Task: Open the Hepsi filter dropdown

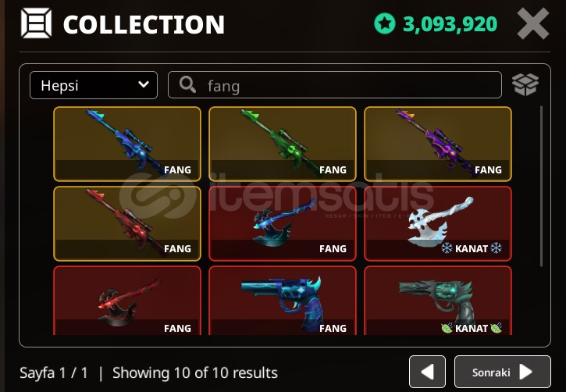Action: (94, 85)
